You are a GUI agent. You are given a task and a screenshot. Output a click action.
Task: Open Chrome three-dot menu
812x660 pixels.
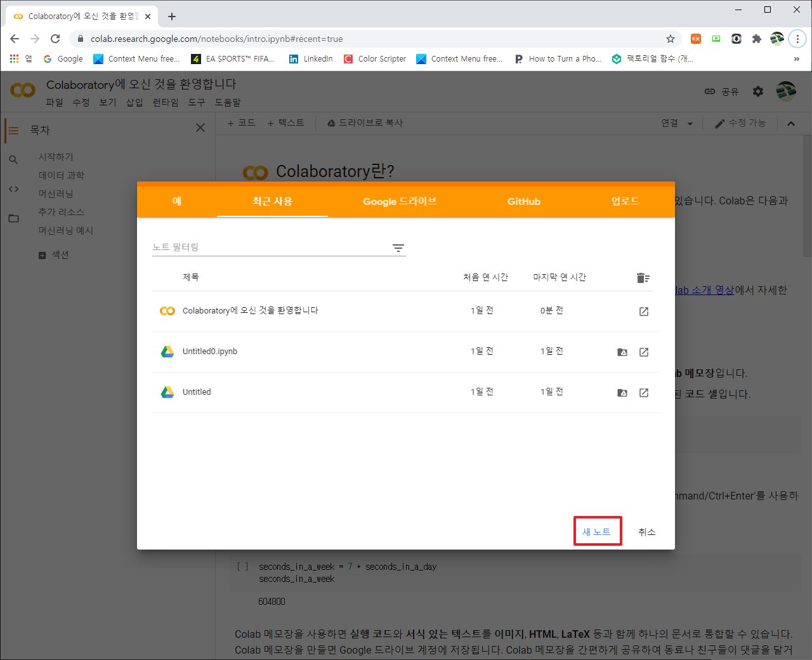797,39
